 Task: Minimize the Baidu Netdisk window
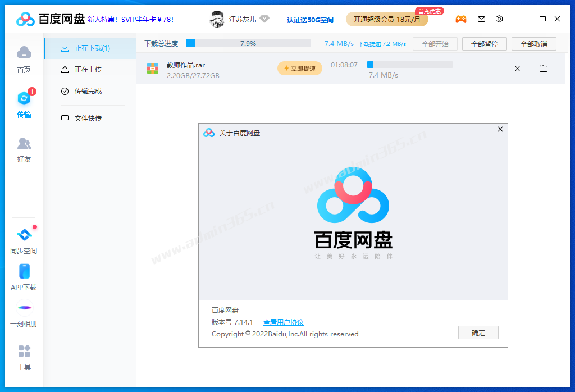(x=527, y=19)
